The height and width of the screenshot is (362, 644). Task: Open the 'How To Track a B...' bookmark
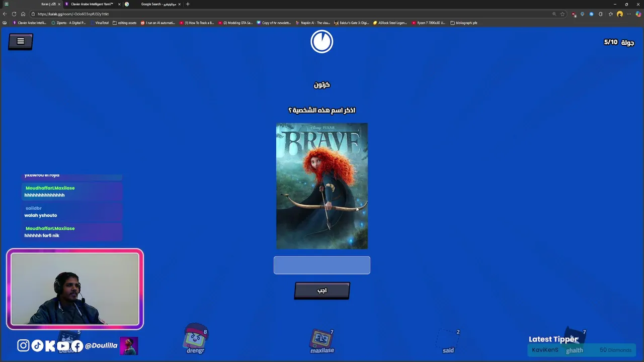tap(197, 23)
